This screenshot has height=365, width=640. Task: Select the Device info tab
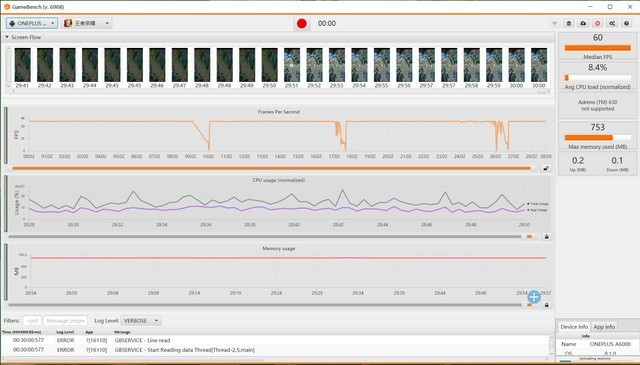click(x=574, y=327)
